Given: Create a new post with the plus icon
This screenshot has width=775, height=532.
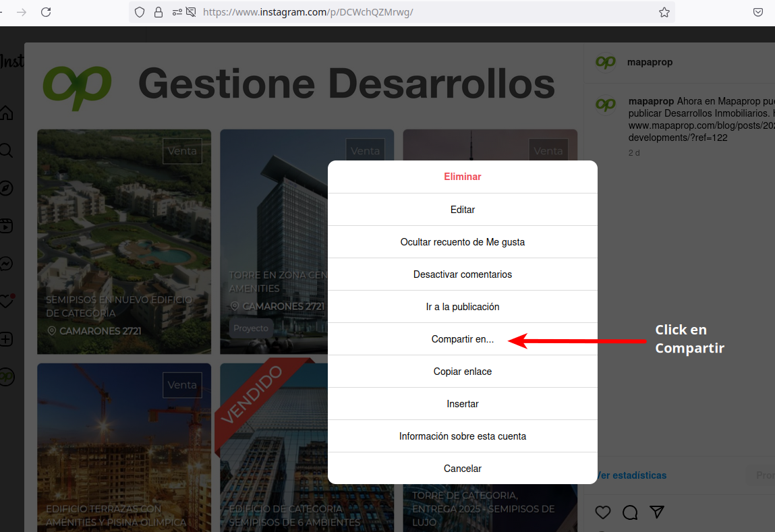Looking at the screenshot, I should [x=6, y=339].
